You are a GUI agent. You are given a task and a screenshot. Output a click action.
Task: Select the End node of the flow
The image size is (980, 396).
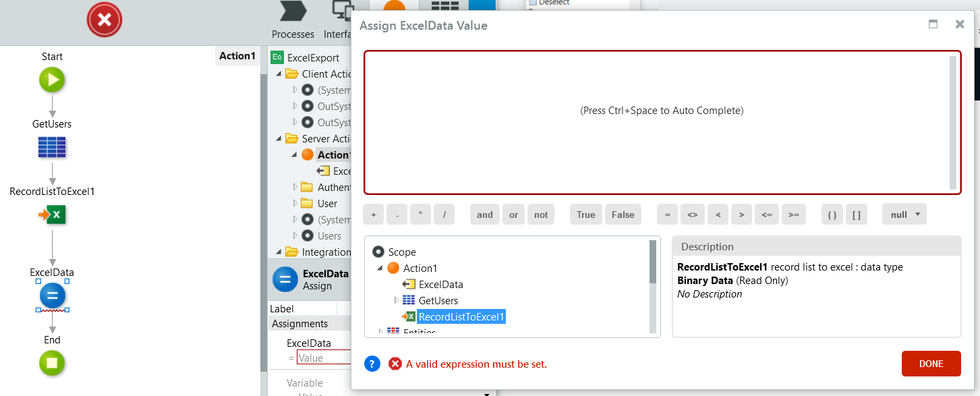coord(52,363)
